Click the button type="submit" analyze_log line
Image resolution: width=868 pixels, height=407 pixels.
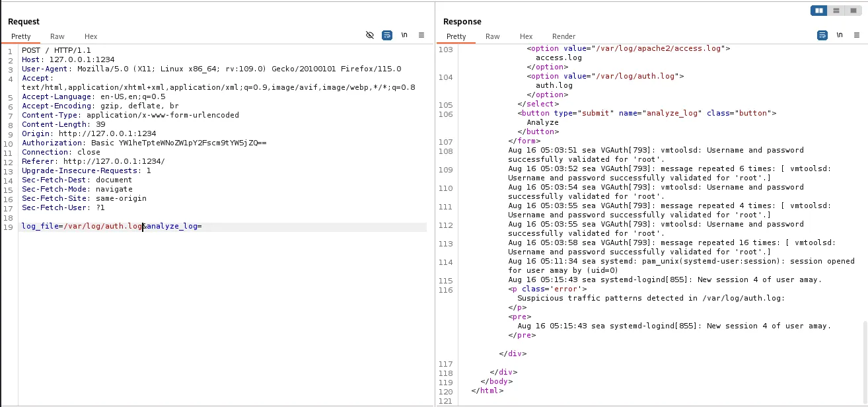click(647, 113)
